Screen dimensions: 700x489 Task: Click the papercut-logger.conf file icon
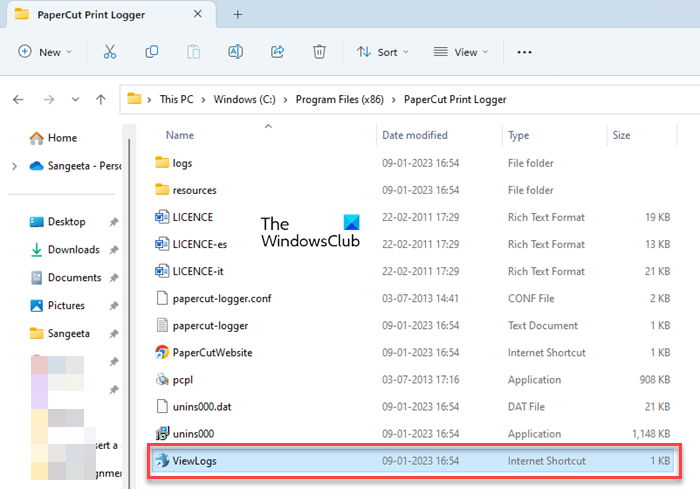coord(162,298)
